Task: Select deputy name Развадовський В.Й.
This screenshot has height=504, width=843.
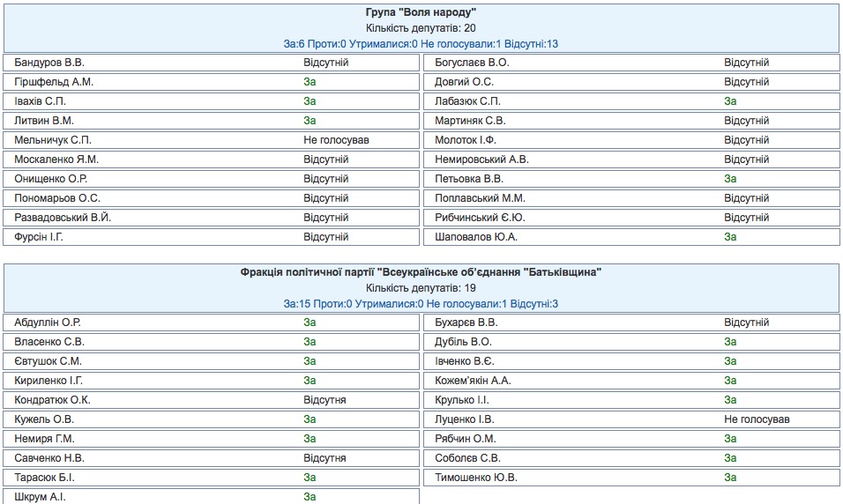Action: [x=63, y=218]
